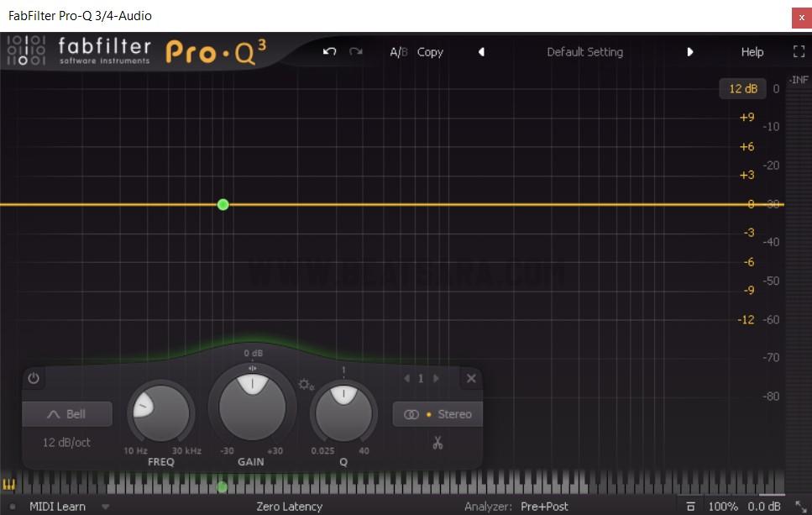Open the Bell filter shape dropdown
The image size is (812, 515).
click(67, 414)
